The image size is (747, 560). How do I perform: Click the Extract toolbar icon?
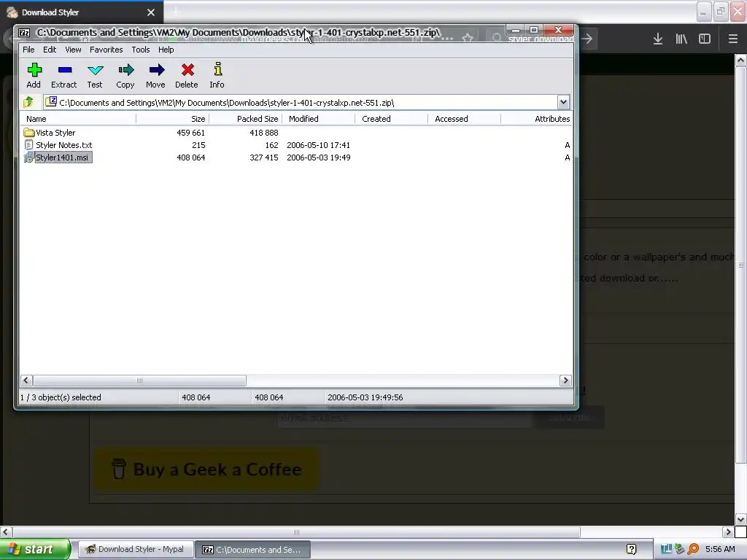coord(65,70)
